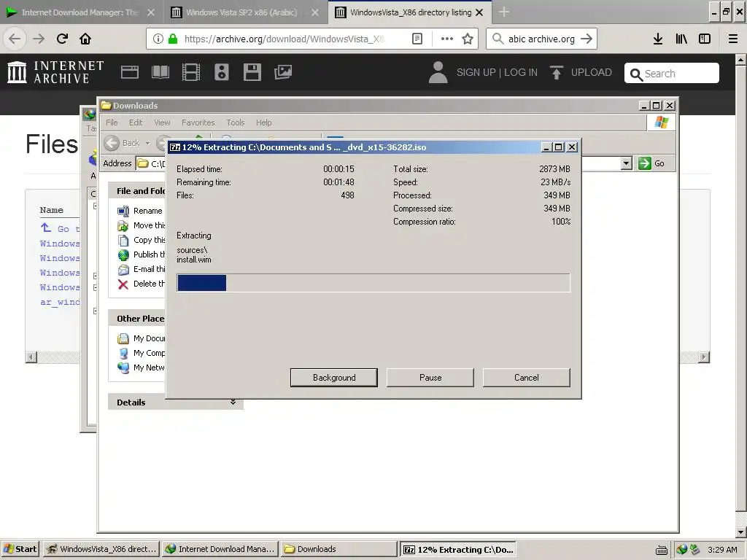Click the extraction progress bar
The width and height of the screenshot is (747, 560).
(x=373, y=283)
